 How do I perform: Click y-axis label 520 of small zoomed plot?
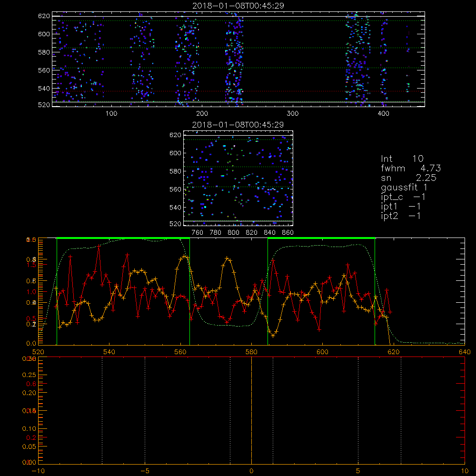pos(175,224)
